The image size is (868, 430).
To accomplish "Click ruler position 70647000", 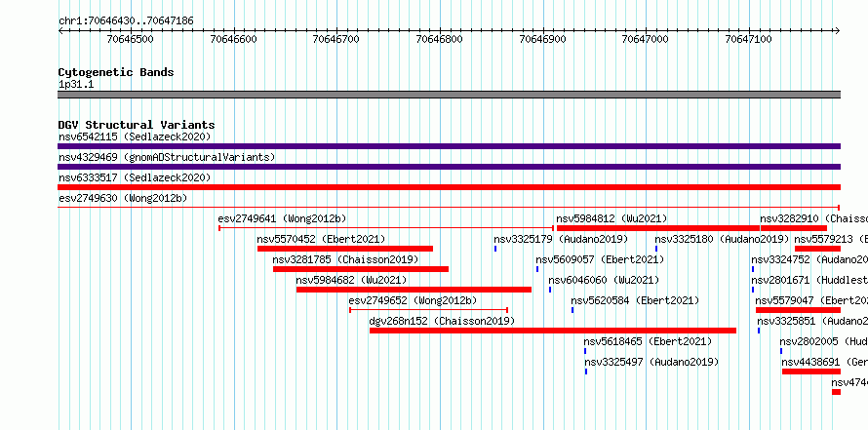I will 646,39.
